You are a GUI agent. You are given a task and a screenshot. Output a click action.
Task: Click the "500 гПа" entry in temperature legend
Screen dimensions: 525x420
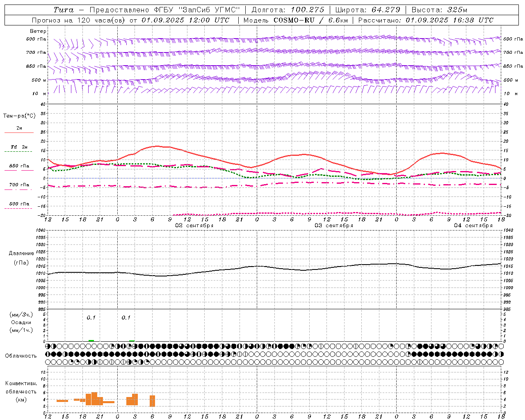pos(19,204)
